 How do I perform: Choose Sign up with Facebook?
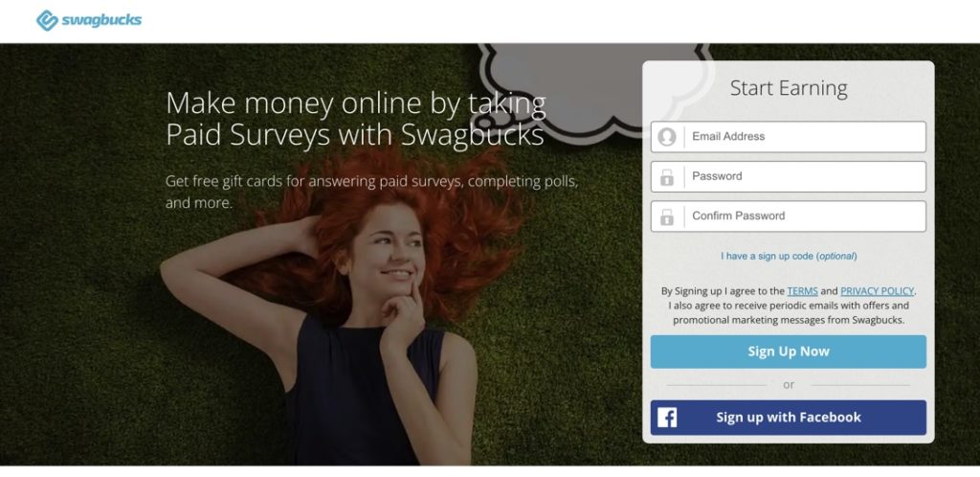pyautogui.click(x=789, y=418)
